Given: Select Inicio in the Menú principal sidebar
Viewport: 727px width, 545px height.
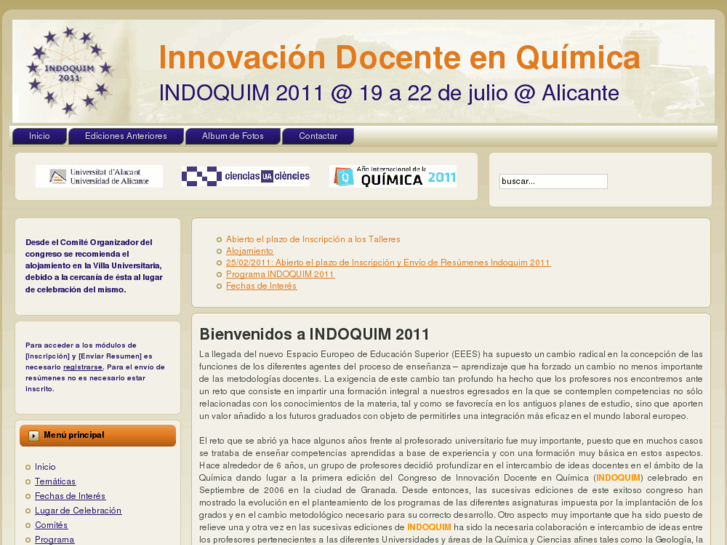Looking at the screenshot, I should tap(45, 467).
